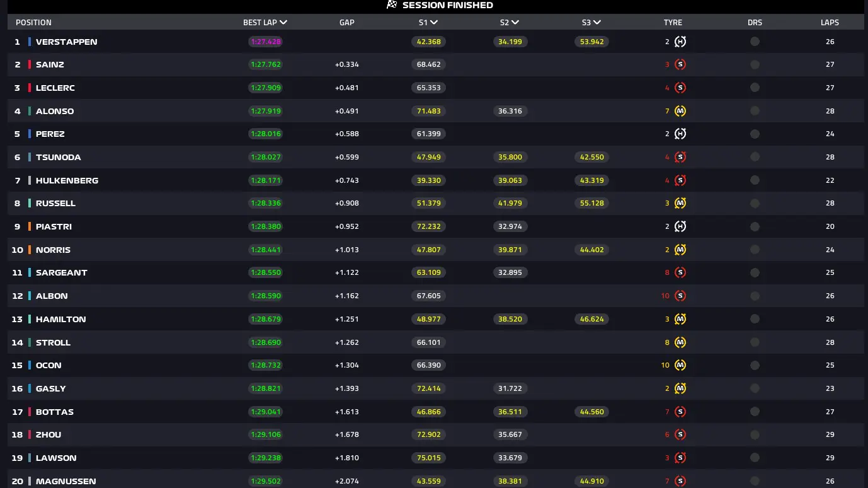The height and width of the screenshot is (488, 868).
Task: Click Sainz's soft tyre icon
Action: (x=680, y=64)
